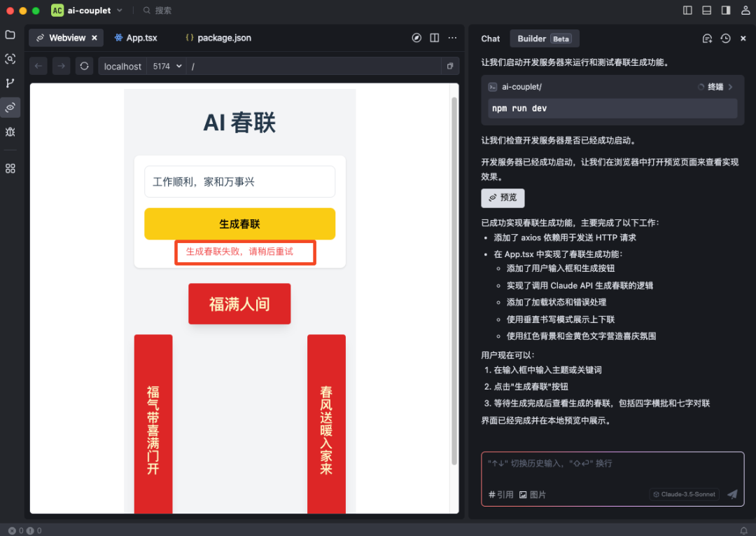The width and height of the screenshot is (756, 536).
Task: Open the debug bug icon
Action: (10, 132)
